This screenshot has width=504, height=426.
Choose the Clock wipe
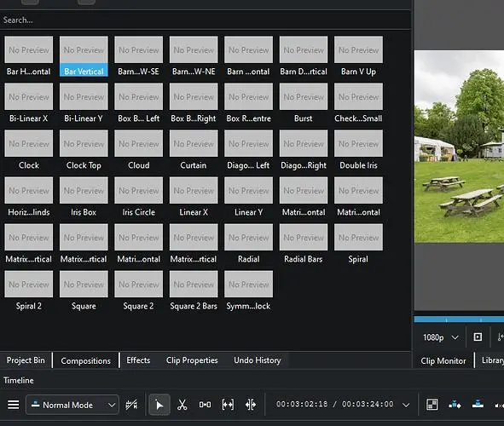point(29,150)
